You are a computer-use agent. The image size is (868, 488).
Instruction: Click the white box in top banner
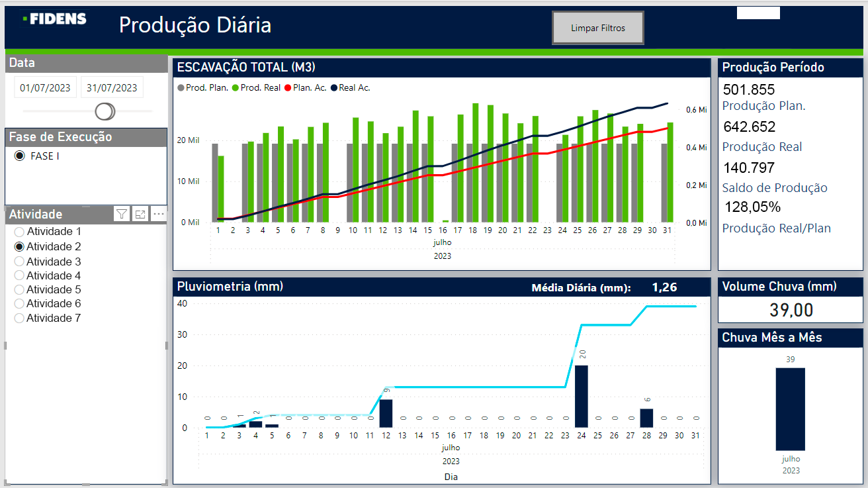[x=758, y=13]
